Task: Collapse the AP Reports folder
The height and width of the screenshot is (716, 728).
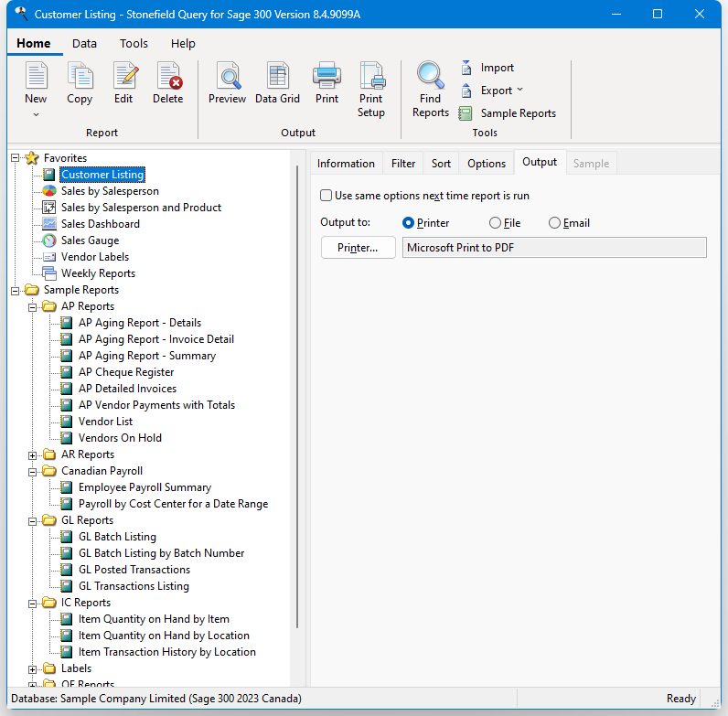Action: [x=33, y=307]
